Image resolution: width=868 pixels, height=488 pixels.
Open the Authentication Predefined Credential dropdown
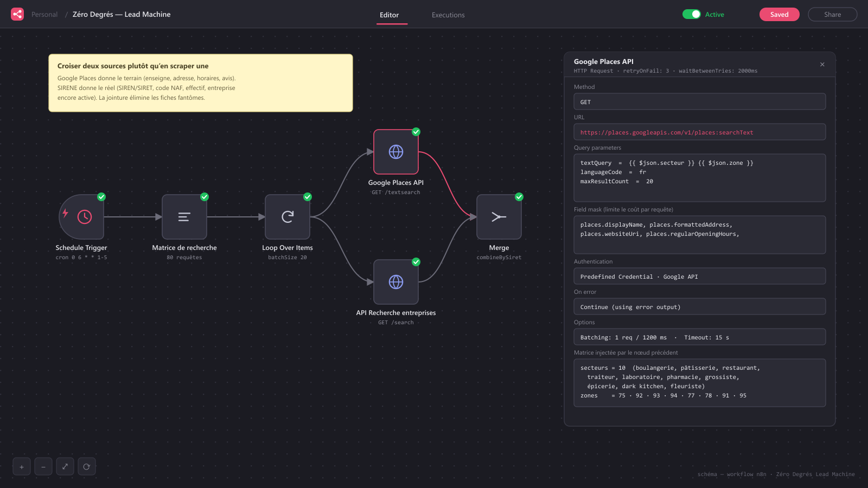tap(700, 276)
